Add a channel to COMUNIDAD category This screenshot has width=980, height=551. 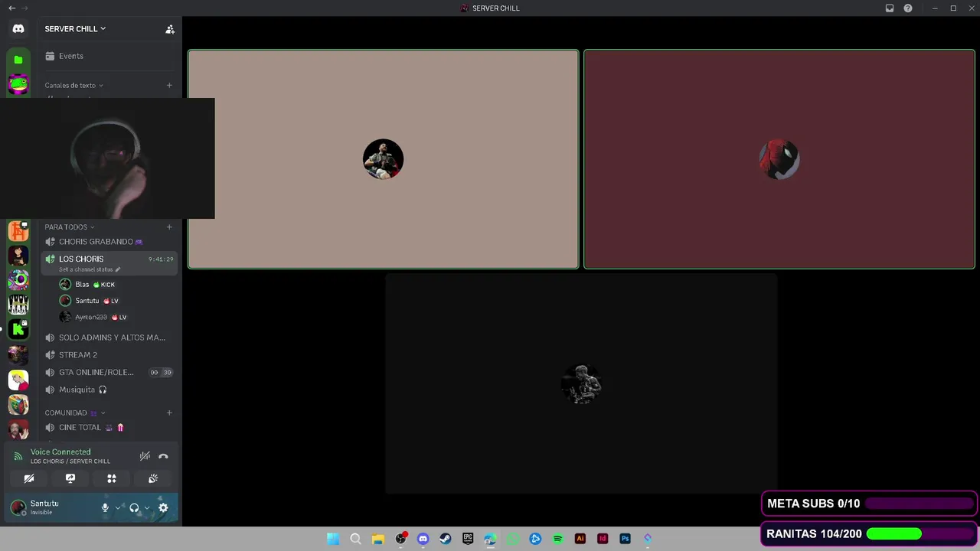point(169,413)
